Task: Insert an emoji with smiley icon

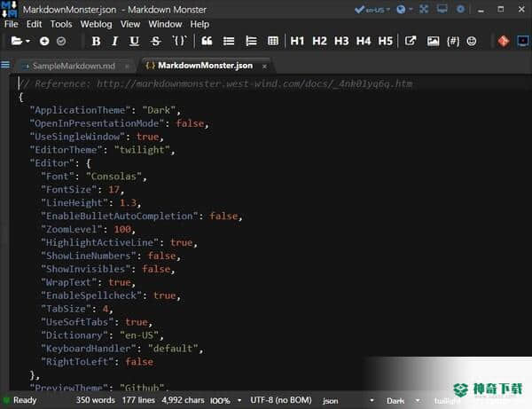Action: [x=472, y=42]
